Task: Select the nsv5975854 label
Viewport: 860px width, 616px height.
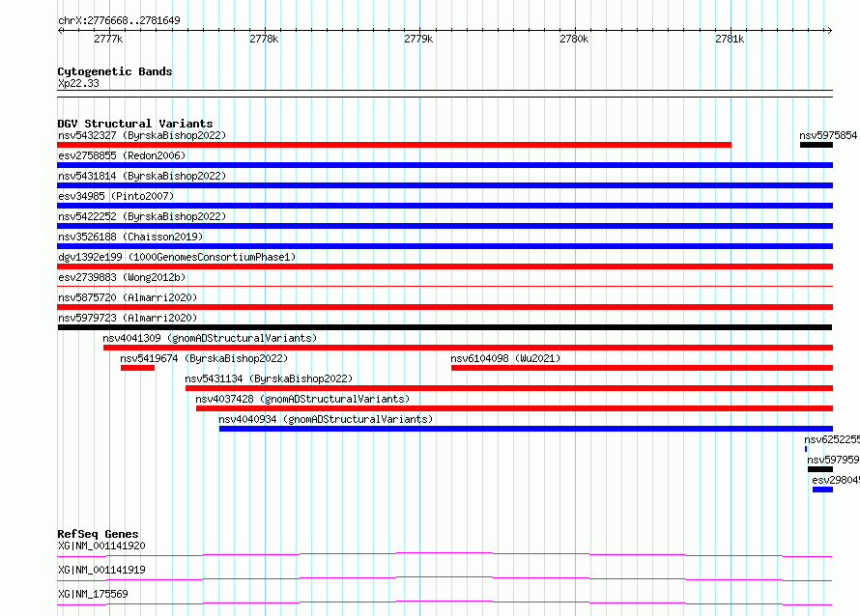Action: tap(828, 135)
